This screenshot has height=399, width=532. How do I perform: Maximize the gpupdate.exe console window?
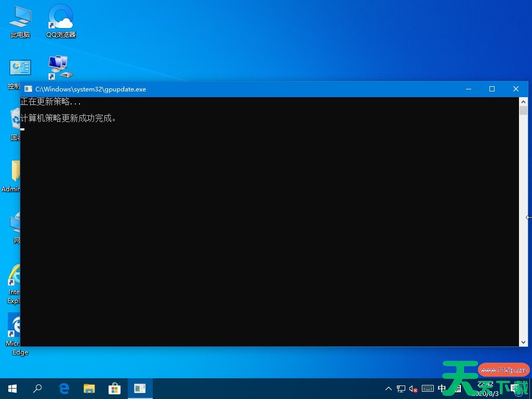pos(492,89)
